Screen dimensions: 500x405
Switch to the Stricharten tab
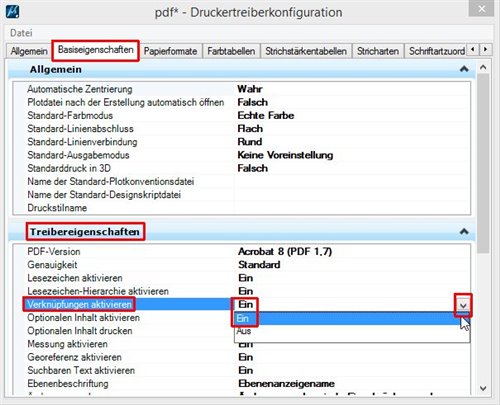(x=378, y=51)
